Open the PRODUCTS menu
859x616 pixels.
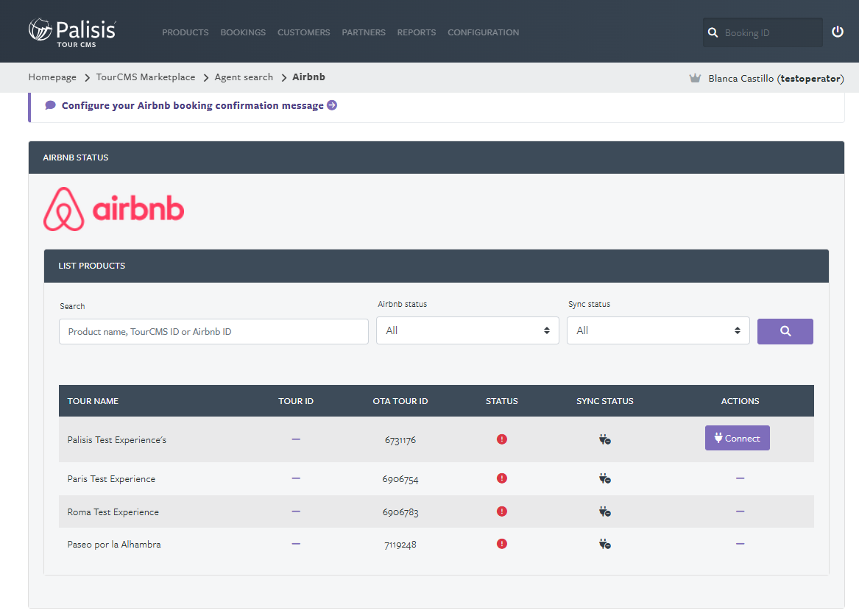coord(185,32)
